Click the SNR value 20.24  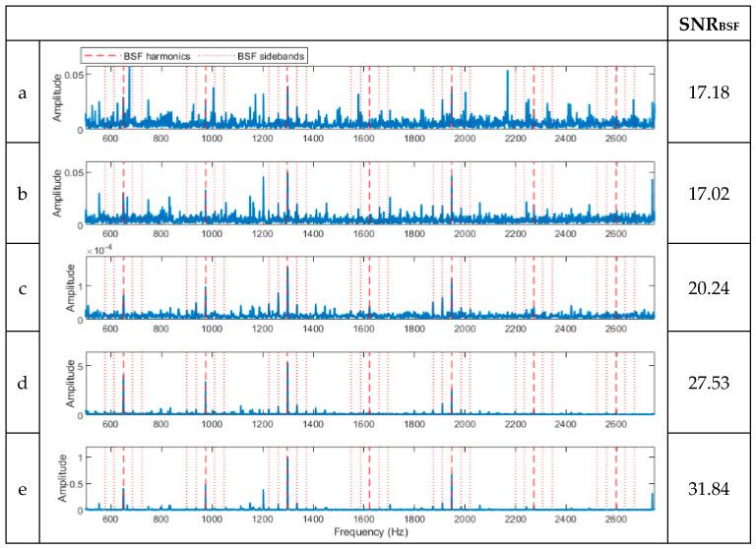point(709,288)
